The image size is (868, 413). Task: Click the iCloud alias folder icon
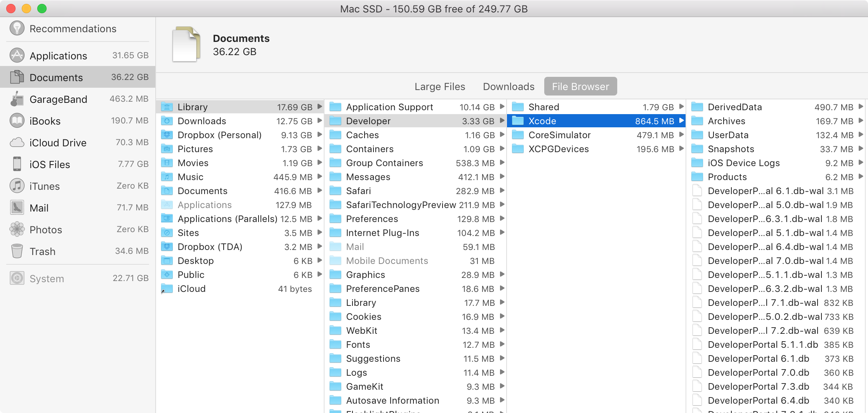click(x=167, y=289)
